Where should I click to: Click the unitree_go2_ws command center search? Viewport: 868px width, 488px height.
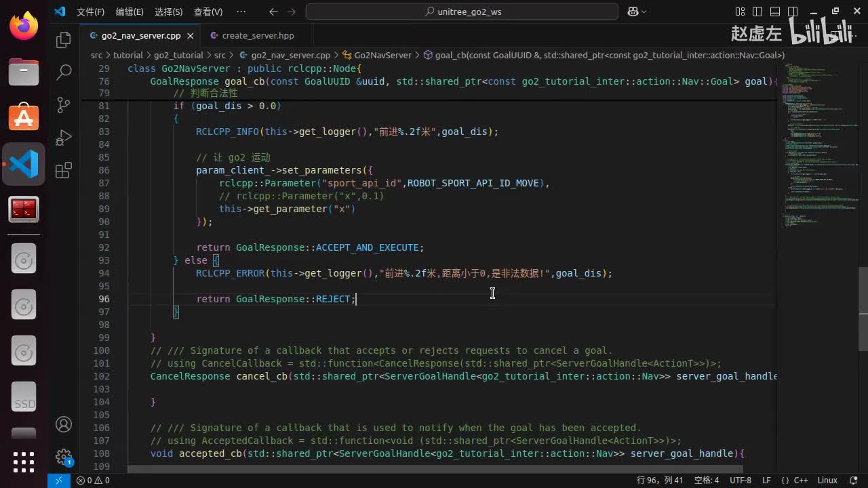coord(462,12)
